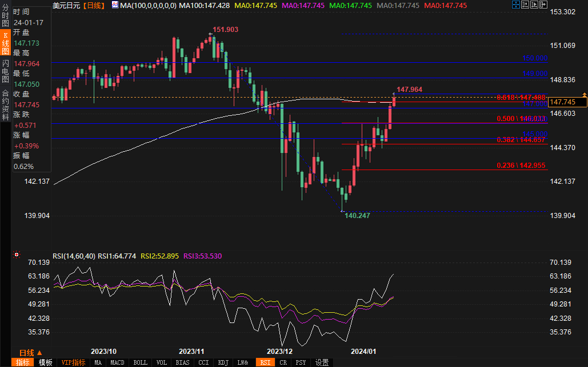
Task: Click the change value +0.571
Action: [25, 126]
